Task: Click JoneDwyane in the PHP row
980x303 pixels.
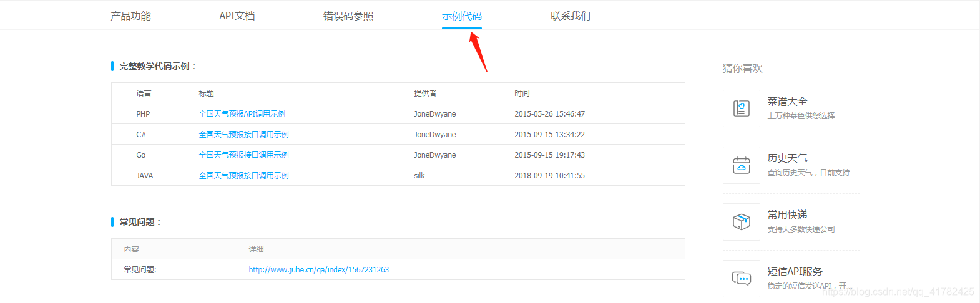Action: tap(435, 114)
